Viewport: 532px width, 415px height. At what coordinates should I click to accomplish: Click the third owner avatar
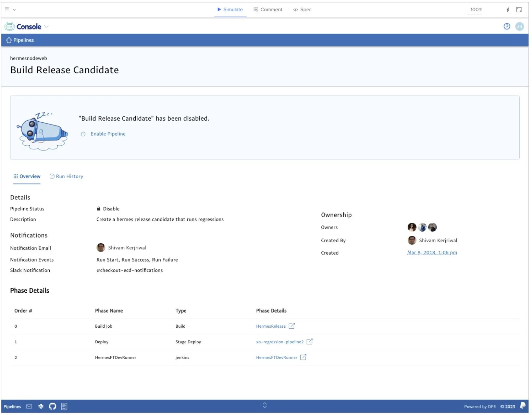click(433, 227)
